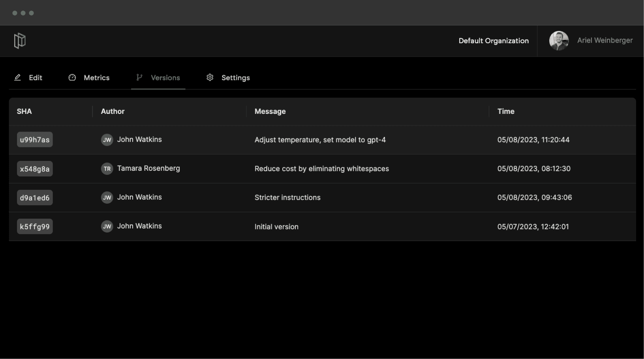Viewport: 644px width, 359px height.
Task: Open the k5ffg99 initial version
Action: click(35, 227)
